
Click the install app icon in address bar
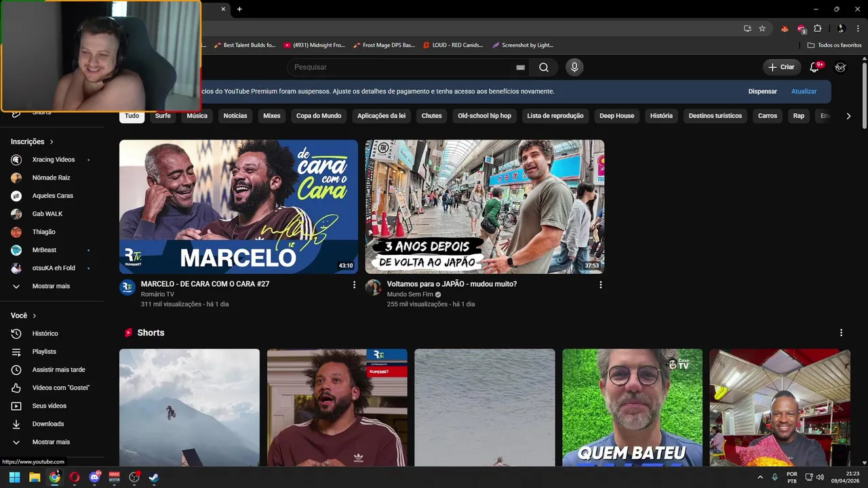click(x=747, y=28)
